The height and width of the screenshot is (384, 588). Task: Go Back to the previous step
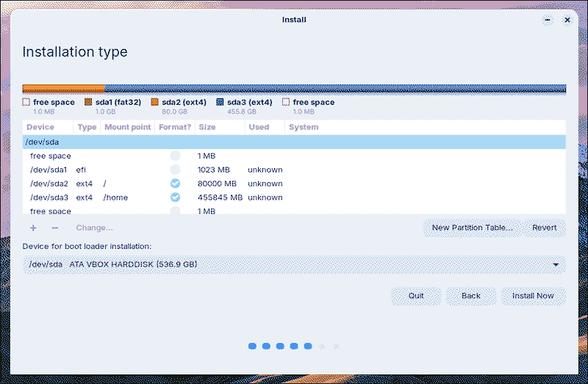(x=471, y=296)
